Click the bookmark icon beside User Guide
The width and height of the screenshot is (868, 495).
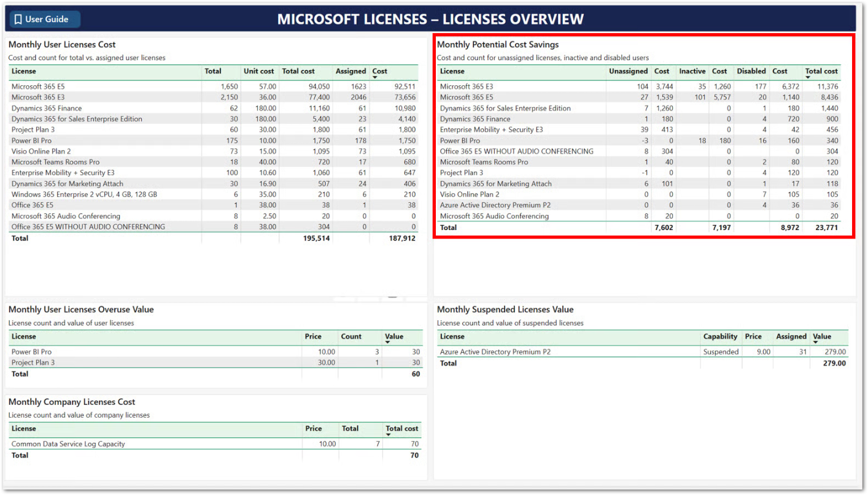(18, 20)
